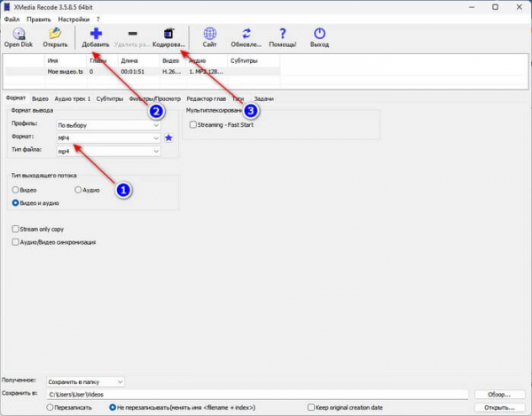Open the Профиль dropdown
Viewport: 532px width, 416px height.
[x=108, y=125]
